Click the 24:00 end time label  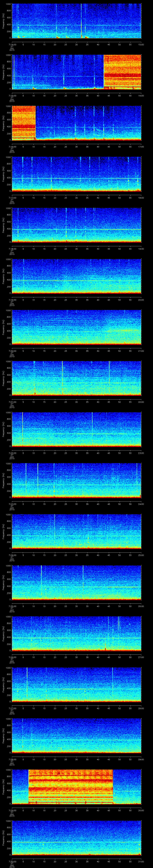click(x=141, y=504)
